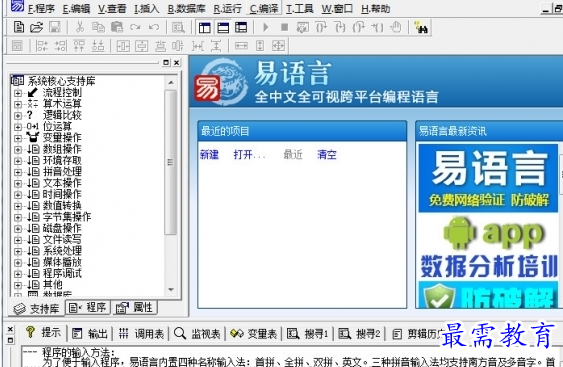Expand the 变量操作 tree node
This screenshot has height=367, width=563.
point(18,138)
